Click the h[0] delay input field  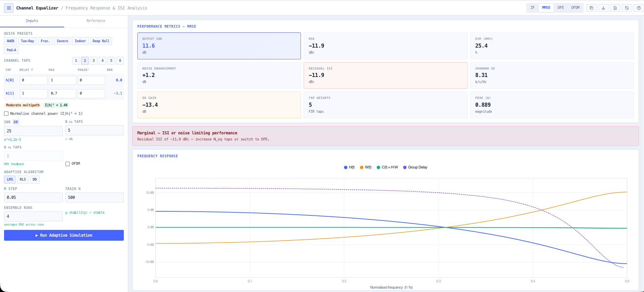coord(34,80)
